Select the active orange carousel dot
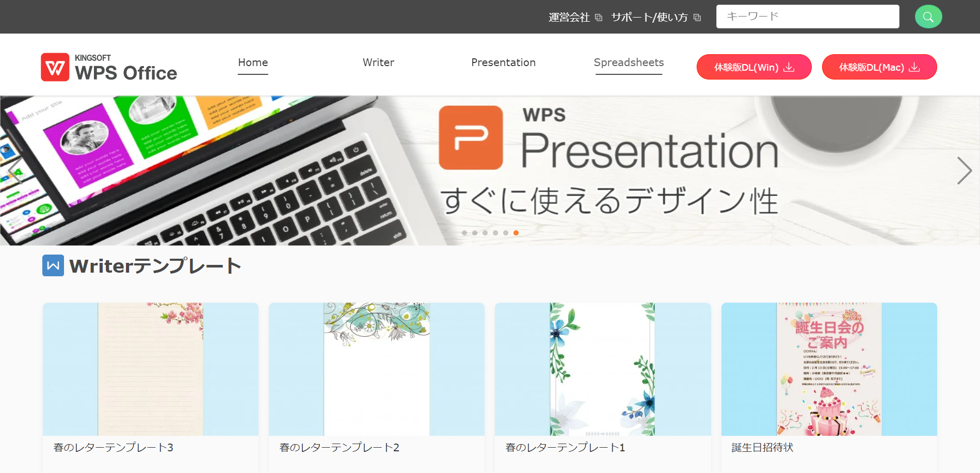Screen dimensions: 980x473 (516, 233)
